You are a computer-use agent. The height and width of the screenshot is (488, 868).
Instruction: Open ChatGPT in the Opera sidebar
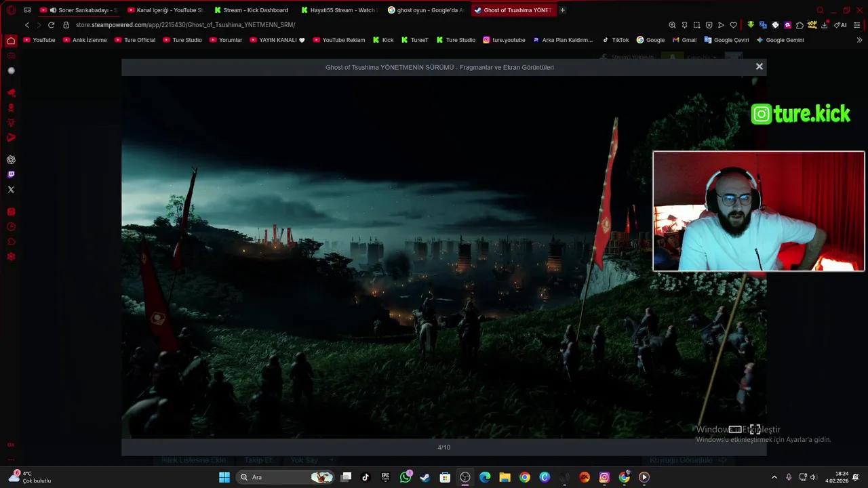pos(11,160)
